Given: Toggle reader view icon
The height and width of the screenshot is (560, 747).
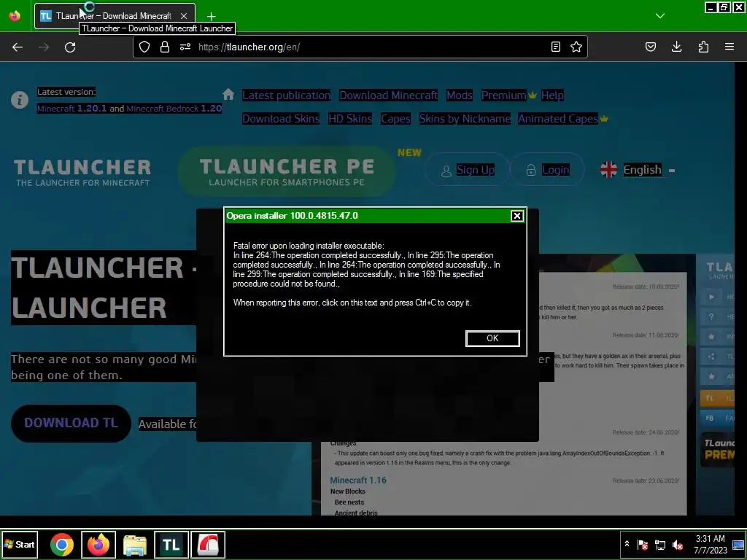Looking at the screenshot, I should [555, 47].
